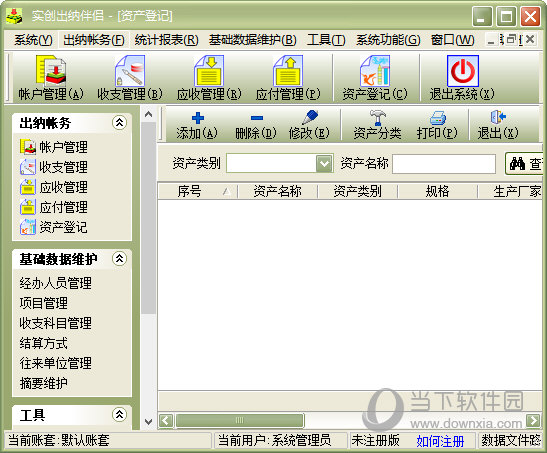Screen dimensions: 547x453
Task: Click the horizontal scrollbar thumb of the table
Action: click(240, 420)
